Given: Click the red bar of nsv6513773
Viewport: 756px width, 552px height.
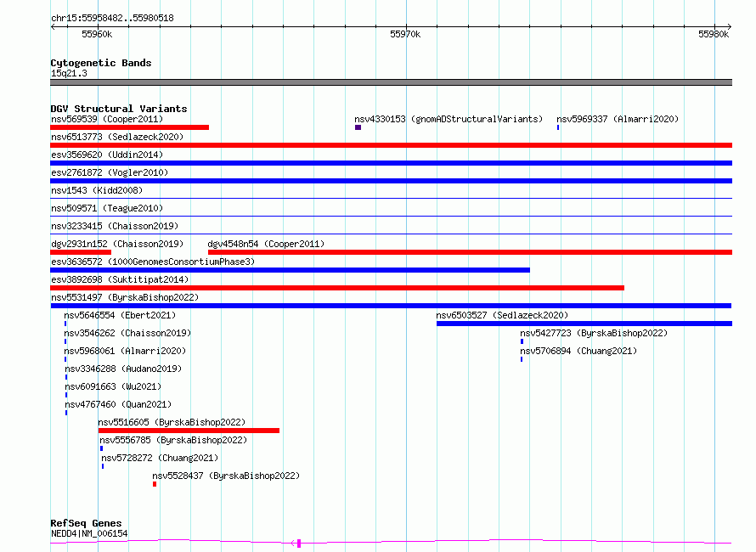Looking at the screenshot, I should tap(391, 145).
